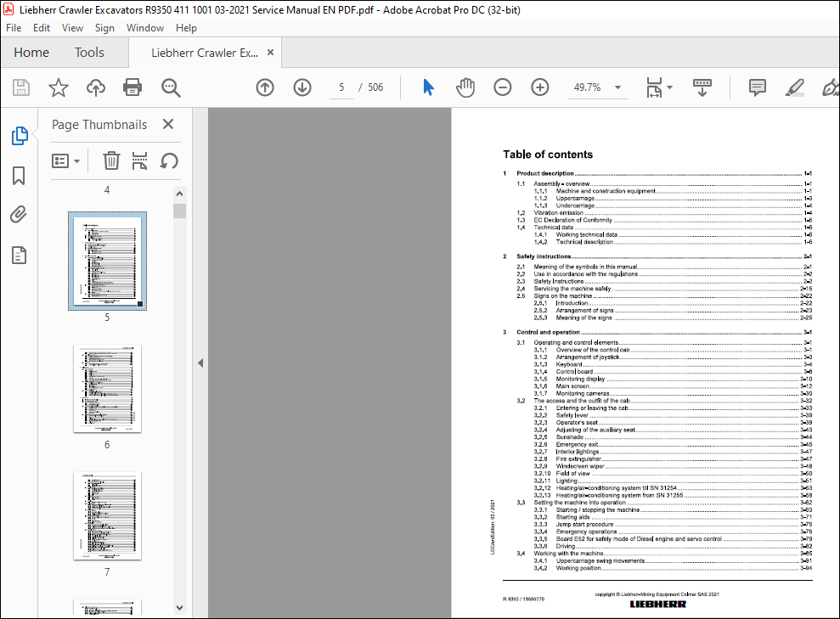
Task: Click the 49.7% zoom value field
Action: coord(587,87)
